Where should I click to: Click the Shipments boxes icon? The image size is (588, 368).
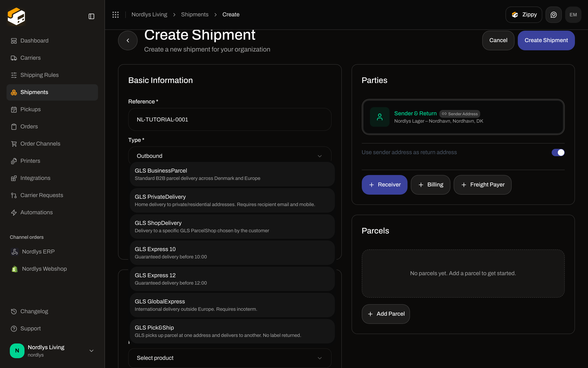(14, 92)
